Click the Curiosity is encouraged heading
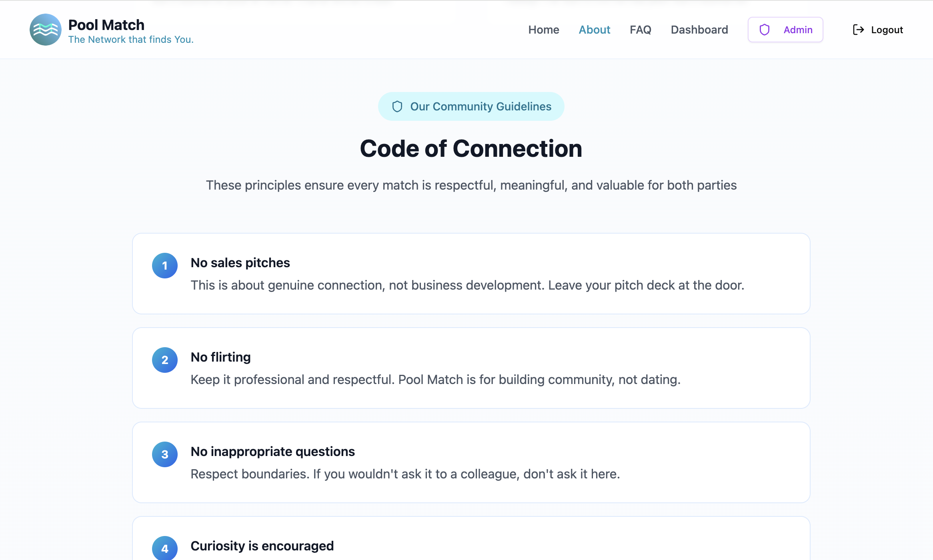This screenshot has width=933, height=560. tap(262, 546)
